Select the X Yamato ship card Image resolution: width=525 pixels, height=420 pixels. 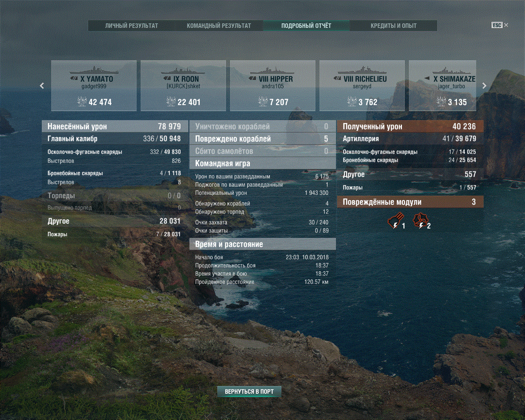pos(94,85)
